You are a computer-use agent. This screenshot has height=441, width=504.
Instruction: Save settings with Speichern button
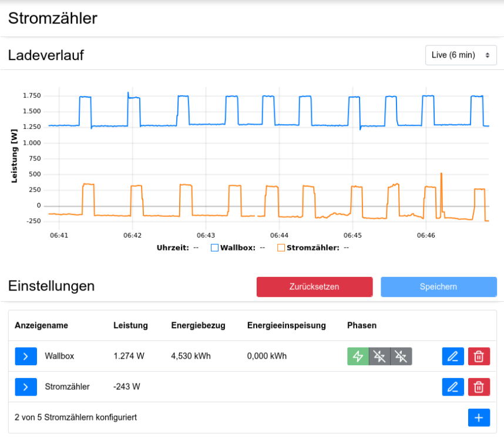click(438, 287)
